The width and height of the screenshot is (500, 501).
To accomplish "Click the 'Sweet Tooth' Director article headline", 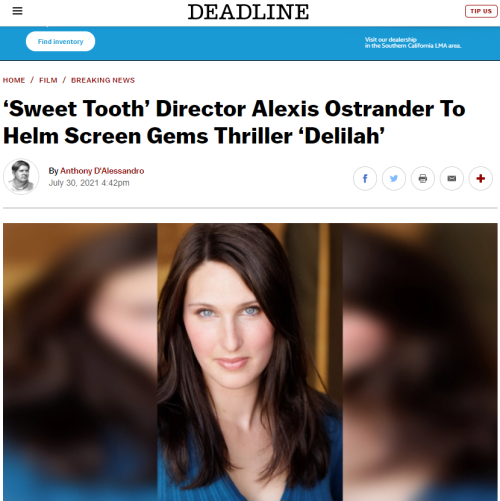I will click(234, 122).
